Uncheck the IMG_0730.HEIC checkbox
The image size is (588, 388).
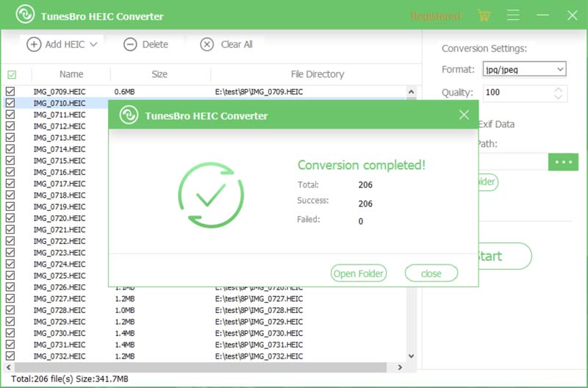click(10, 332)
